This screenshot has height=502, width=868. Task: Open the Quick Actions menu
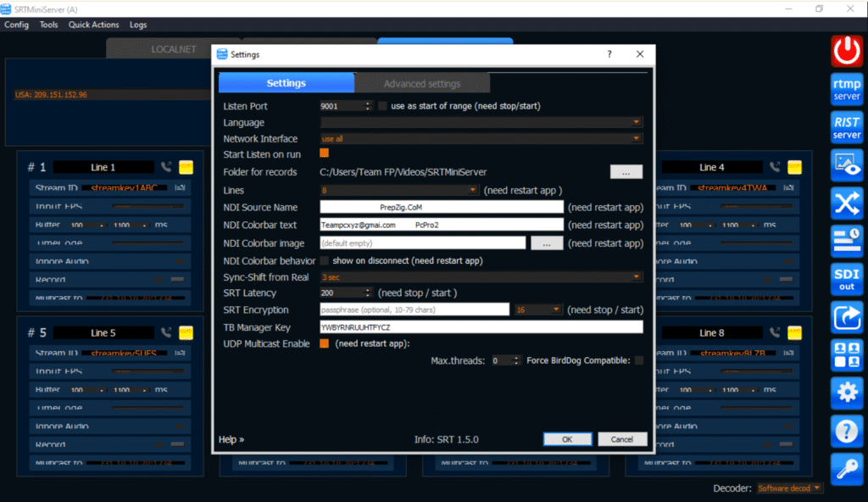[93, 25]
